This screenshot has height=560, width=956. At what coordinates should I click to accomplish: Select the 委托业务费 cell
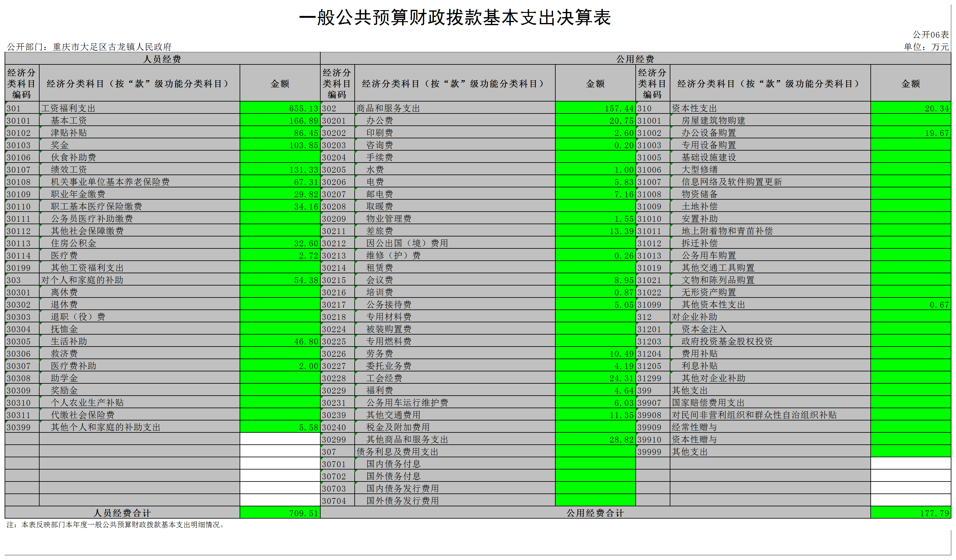(455, 366)
